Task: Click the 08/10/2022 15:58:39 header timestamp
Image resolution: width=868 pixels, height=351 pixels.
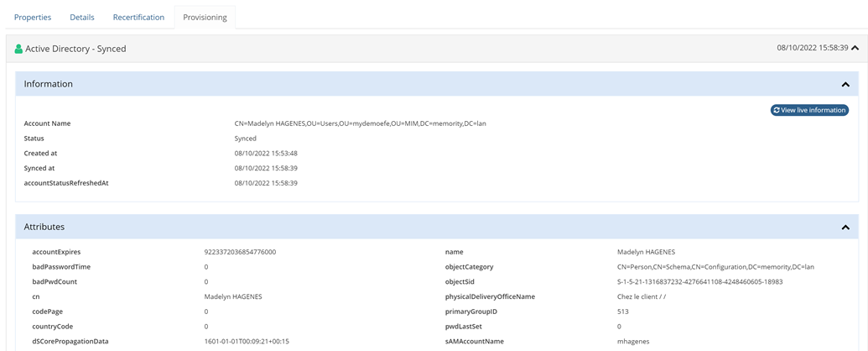Action: pos(813,48)
